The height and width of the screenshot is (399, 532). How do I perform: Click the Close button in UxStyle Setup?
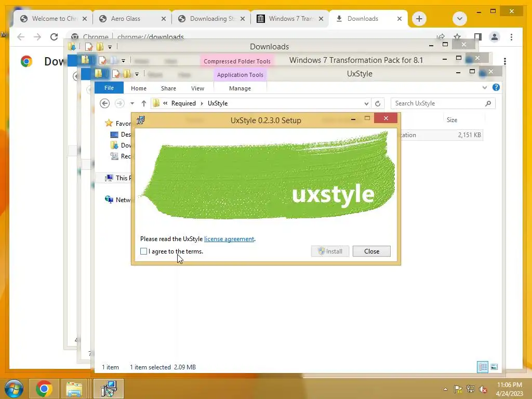tap(371, 251)
